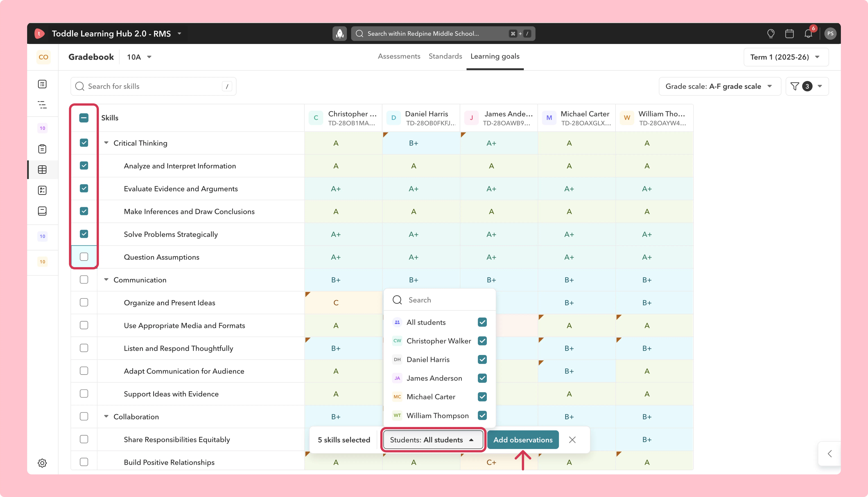Click the orange 10 badge in sidebar
Viewport: 868px width, 497px height.
point(42,262)
